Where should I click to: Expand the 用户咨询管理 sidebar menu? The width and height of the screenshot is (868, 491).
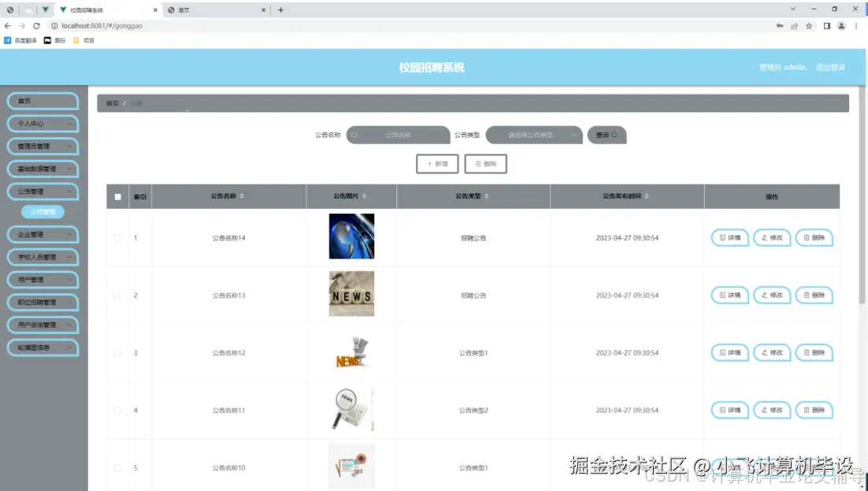(43, 325)
